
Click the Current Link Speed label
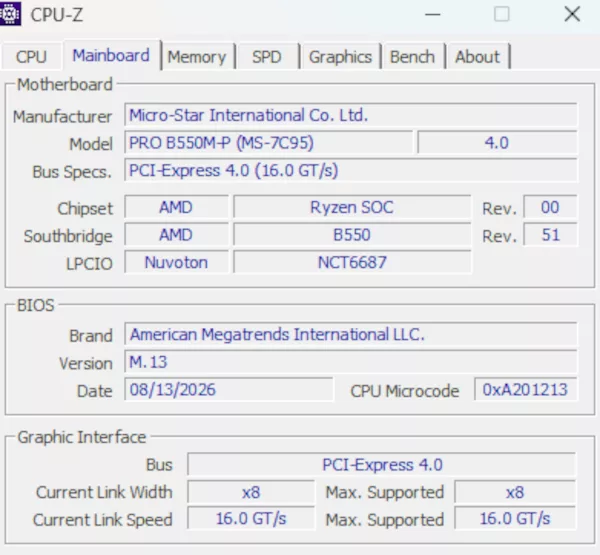tap(103, 520)
